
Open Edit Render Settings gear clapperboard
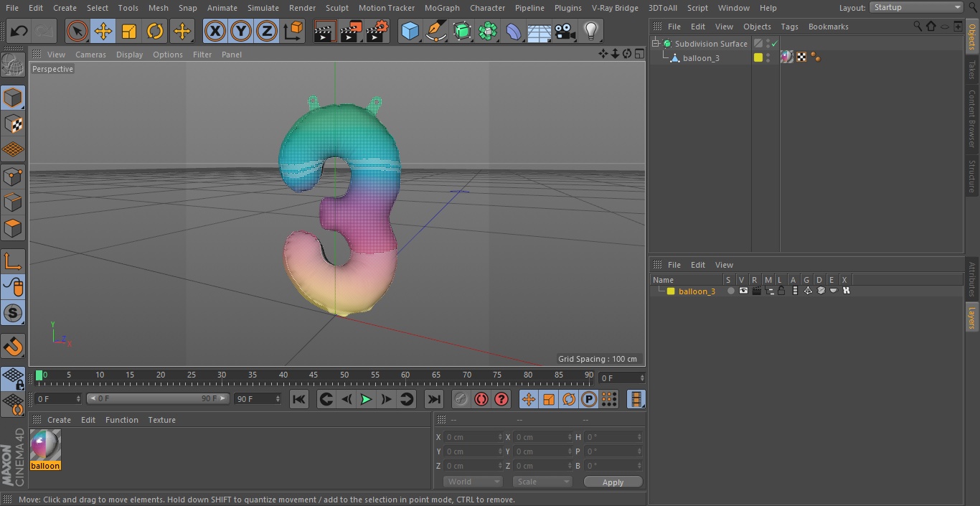click(377, 31)
